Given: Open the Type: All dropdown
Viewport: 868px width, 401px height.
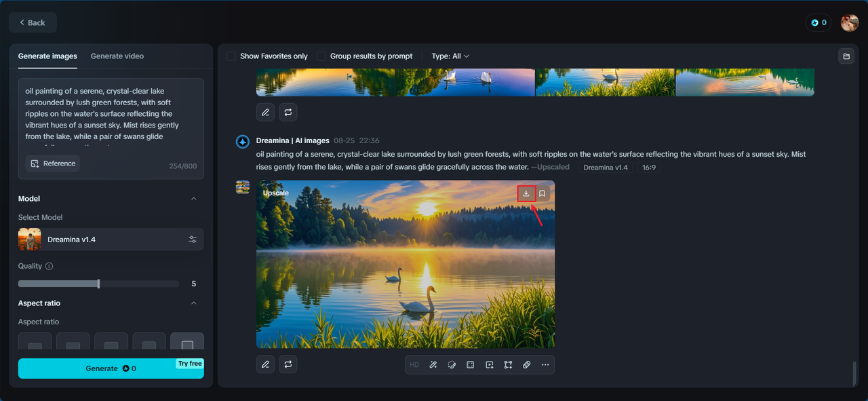Looking at the screenshot, I should pos(450,56).
